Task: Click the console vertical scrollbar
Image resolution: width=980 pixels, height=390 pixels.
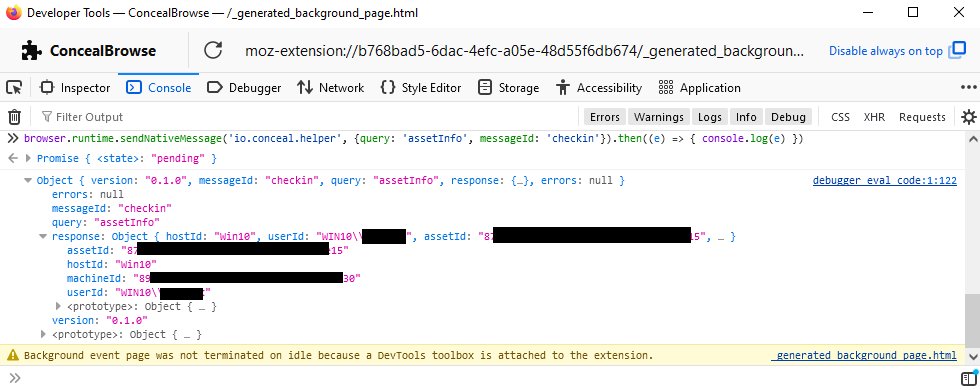Action: click(972, 320)
